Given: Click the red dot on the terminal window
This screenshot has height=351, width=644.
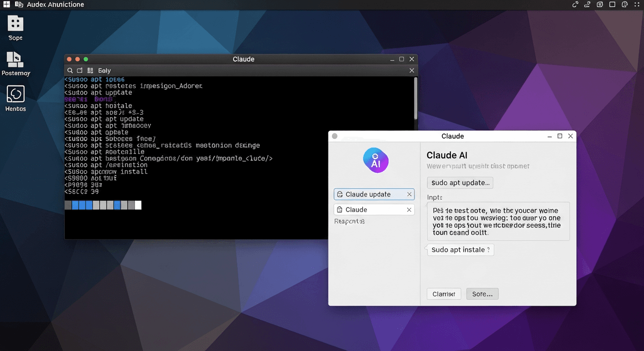Looking at the screenshot, I should tap(69, 59).
